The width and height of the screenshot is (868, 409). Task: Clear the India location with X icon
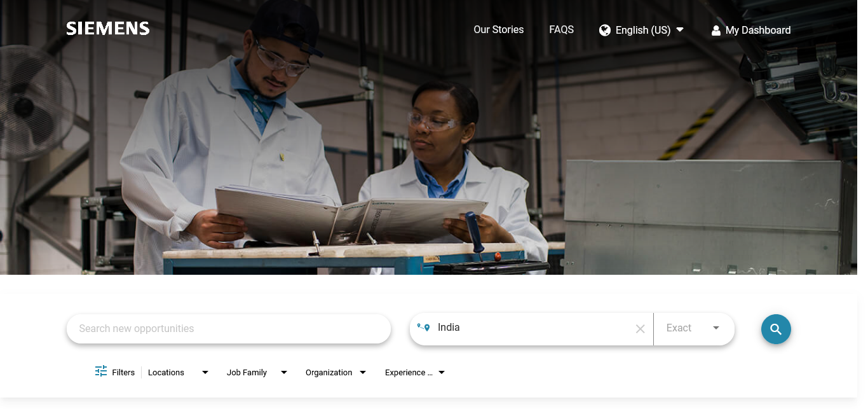(x=640, y=329)
